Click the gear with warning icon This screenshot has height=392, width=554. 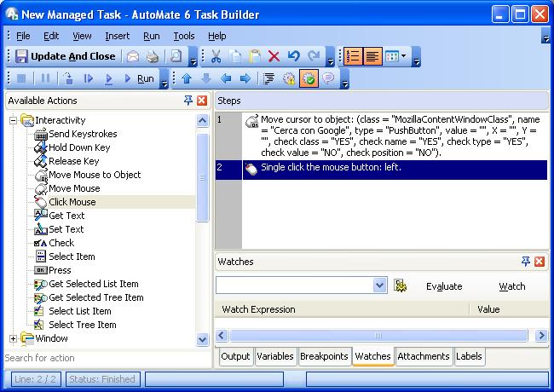(289, 78)
